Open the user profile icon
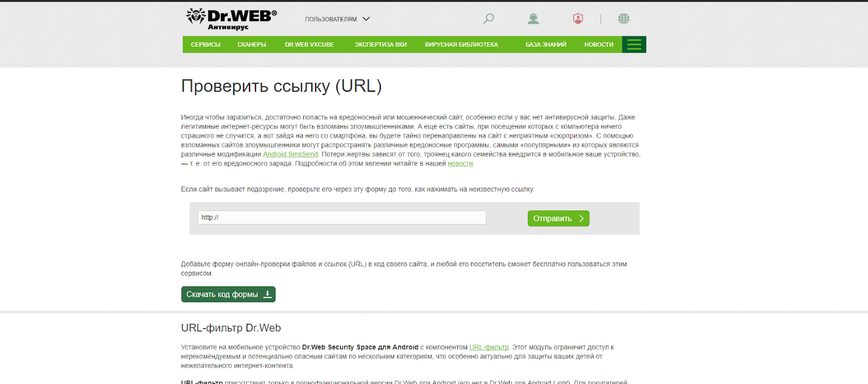868x384 pixels. pos(533,19)
